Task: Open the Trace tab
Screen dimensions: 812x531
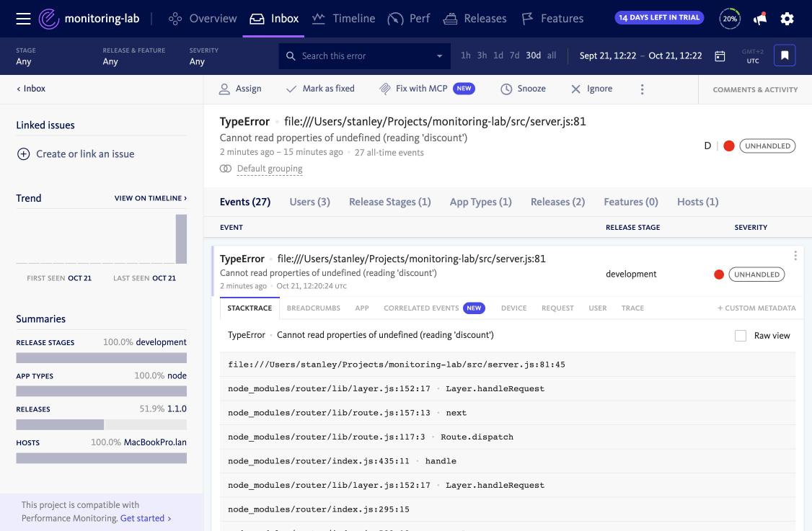Action: (x=632, y=308)
